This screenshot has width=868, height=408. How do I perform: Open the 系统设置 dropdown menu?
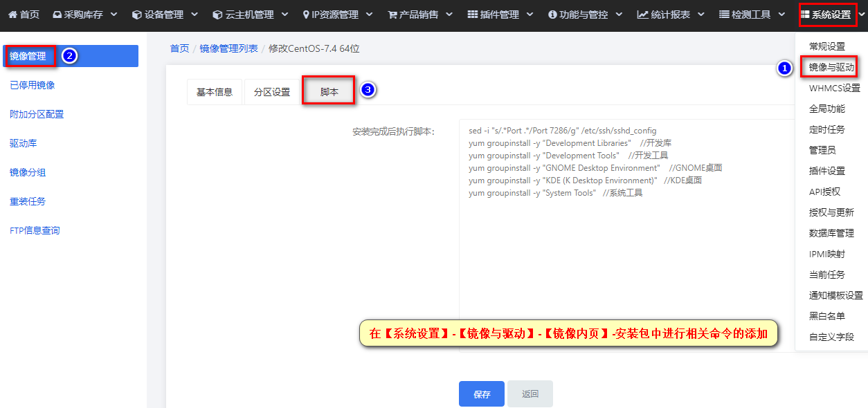(828, 15)
